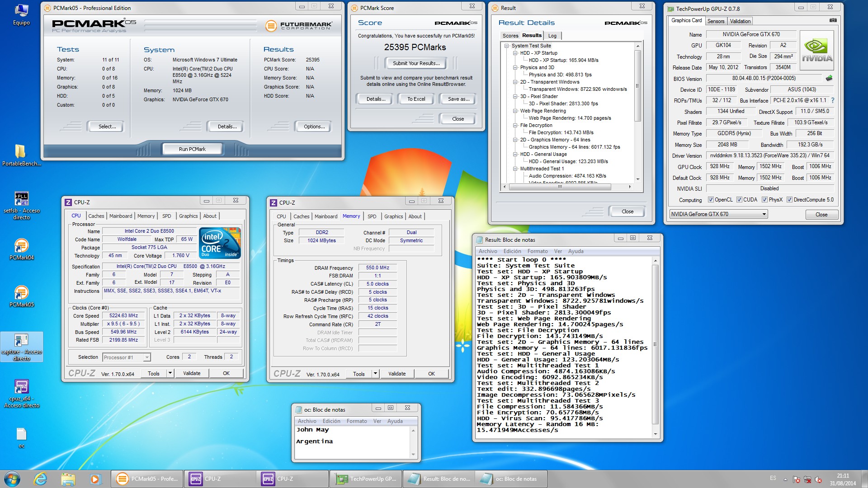Switch to oc notepad taskbar button
The height and width of the screenshot is (488, 868).
(x=511, y=479)
